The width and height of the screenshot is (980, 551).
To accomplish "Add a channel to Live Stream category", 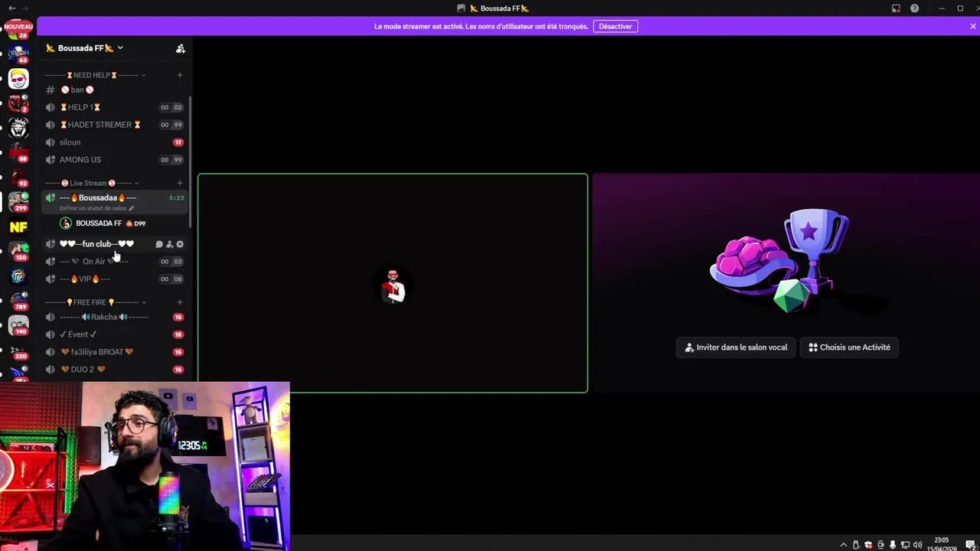I will click(x=180, y=183).
